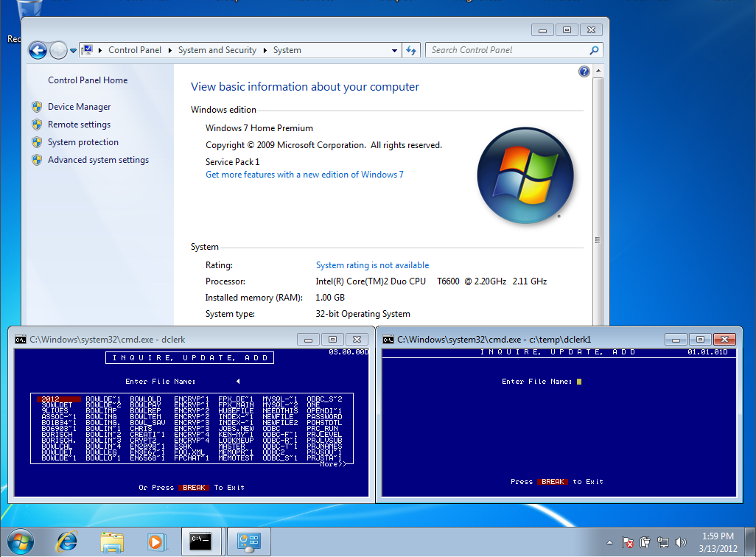The width and height of the screenshot is (756, 557).
Task: Go back using the Control Panel back arrow
Action: 38,50
